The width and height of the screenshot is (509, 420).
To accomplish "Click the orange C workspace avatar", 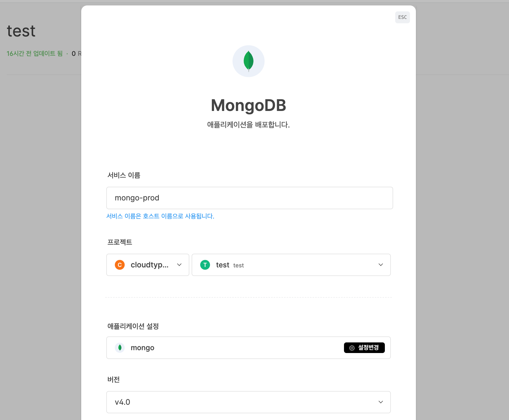I will (120, 265).
